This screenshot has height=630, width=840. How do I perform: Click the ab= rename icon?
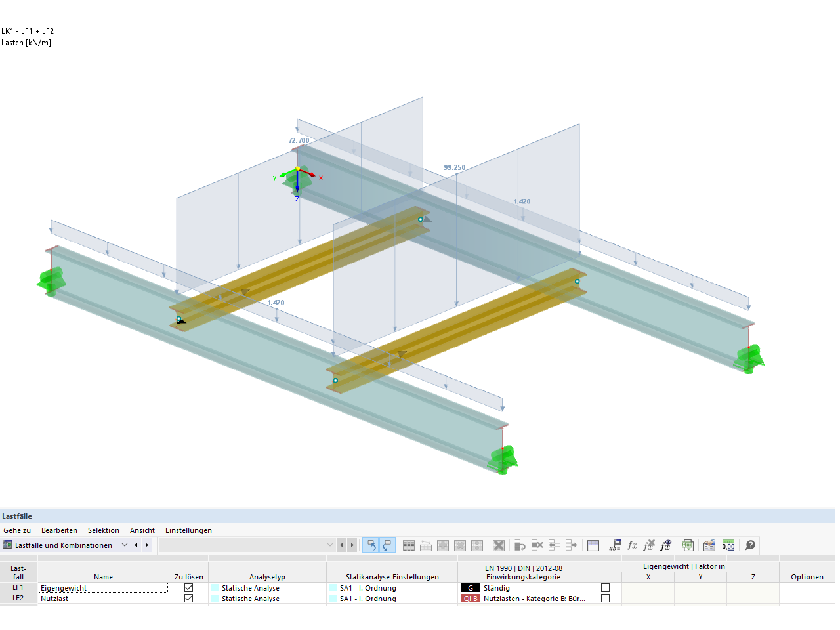tap(615, 545)
